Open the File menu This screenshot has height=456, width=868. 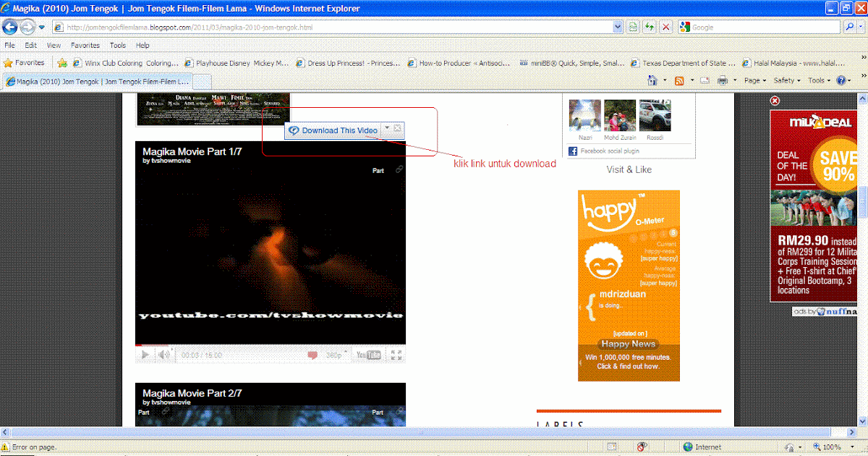point(10,45)
